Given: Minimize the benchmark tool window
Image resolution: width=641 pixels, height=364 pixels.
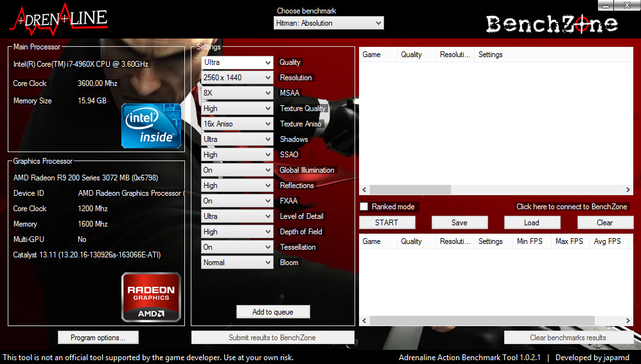Looking at the screenshot, I should tap(606, 5).
